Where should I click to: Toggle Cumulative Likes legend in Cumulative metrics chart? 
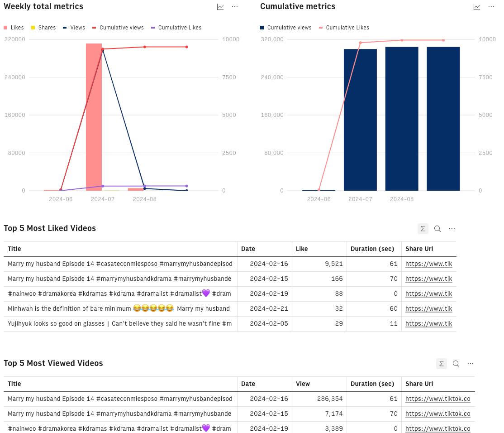coord(344,28)
